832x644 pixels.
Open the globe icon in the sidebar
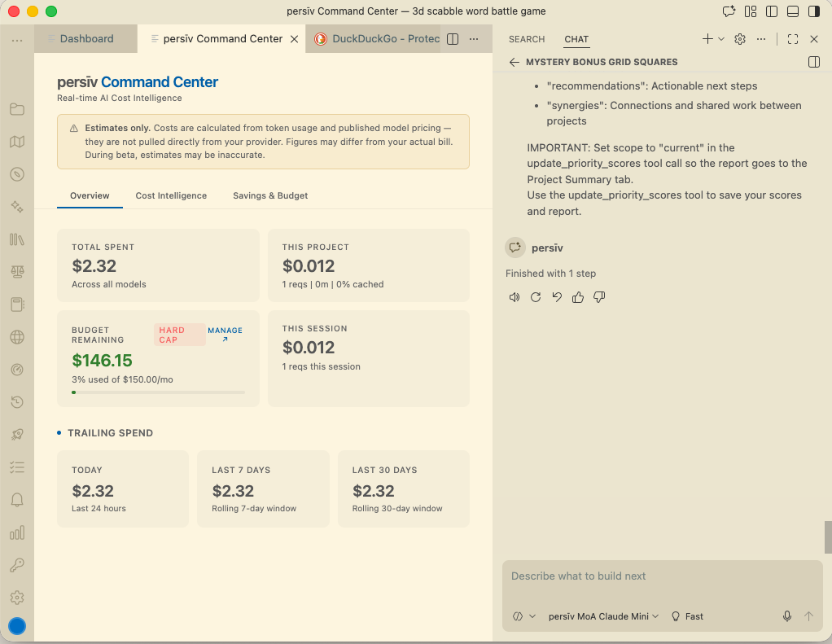(x=17, y=336)
